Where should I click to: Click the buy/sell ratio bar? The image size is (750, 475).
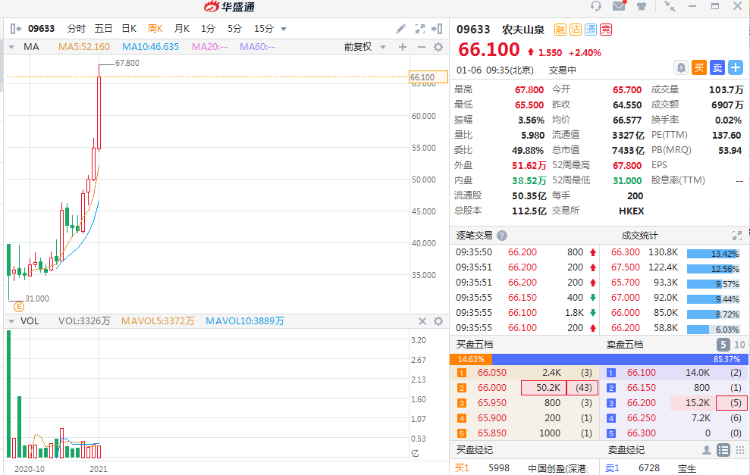(x=598, y=358)
